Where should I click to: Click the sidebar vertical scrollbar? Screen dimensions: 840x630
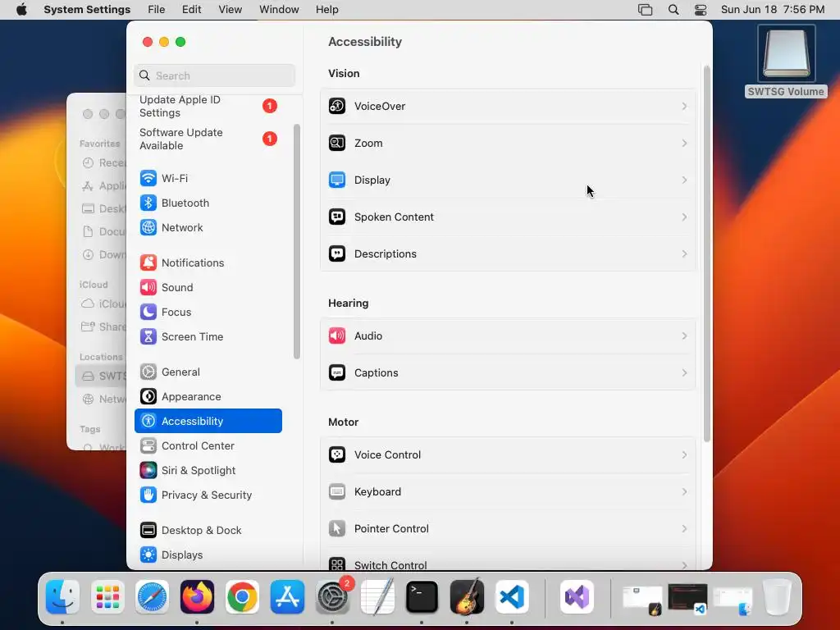(x=297, y=241)
